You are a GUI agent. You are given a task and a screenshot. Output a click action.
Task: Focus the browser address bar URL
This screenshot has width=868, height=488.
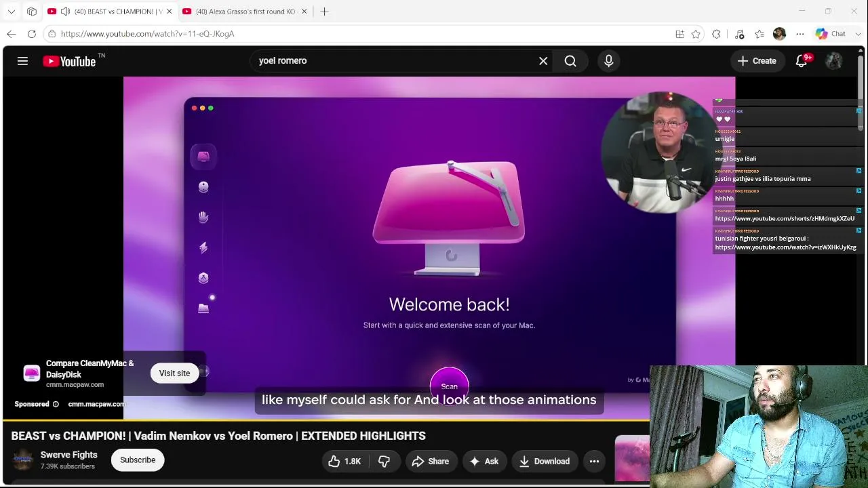click(x=147, y=34)
